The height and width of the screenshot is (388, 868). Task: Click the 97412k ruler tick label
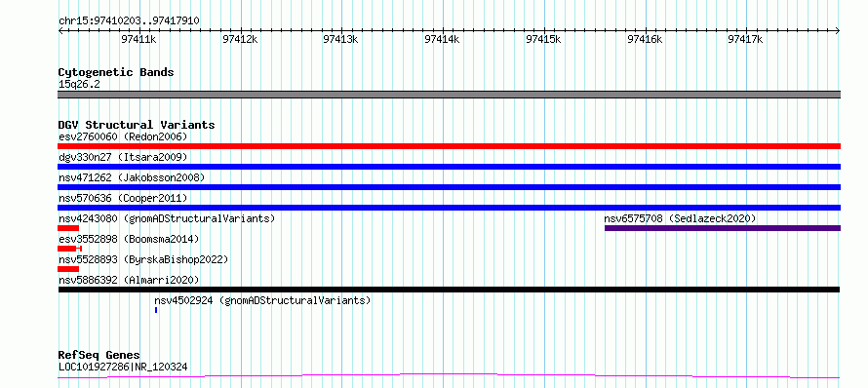(240, 39)
